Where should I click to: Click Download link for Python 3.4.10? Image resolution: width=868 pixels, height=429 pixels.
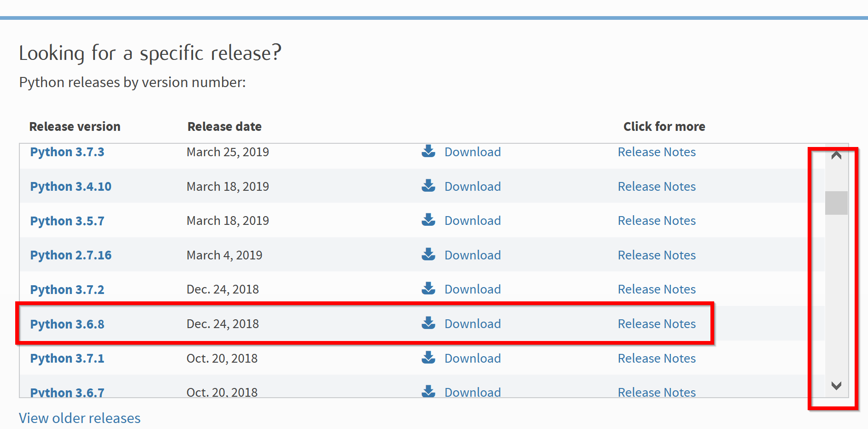click(473, 187)
